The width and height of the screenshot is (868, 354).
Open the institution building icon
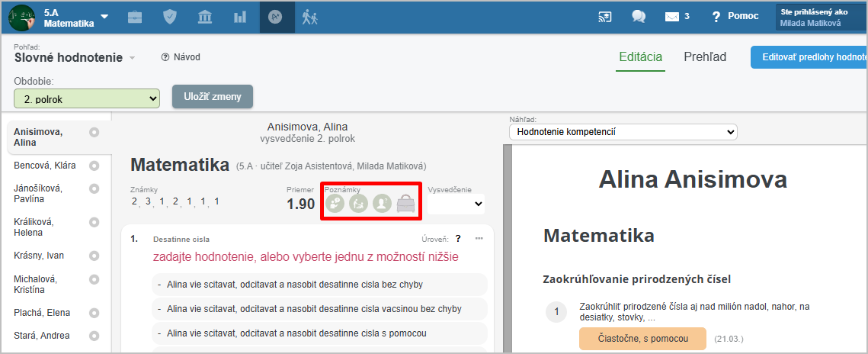tap(205, 17)
